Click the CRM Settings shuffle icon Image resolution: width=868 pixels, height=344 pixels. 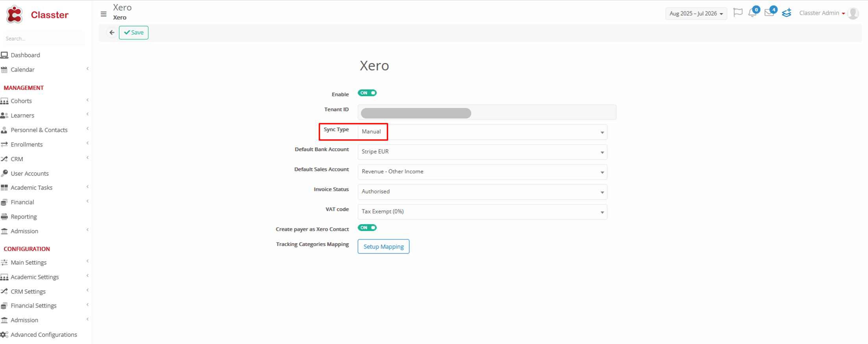point(4,292)
